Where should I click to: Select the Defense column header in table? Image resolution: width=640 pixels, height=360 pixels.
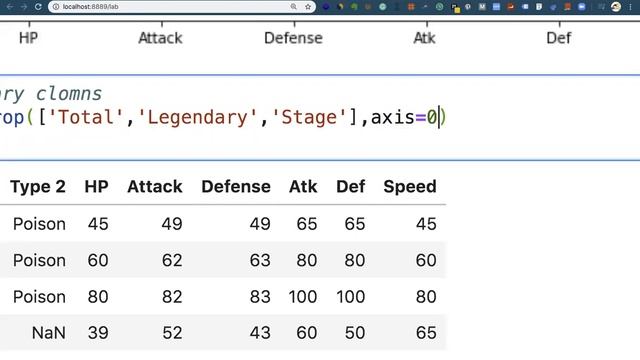(236, 187)
